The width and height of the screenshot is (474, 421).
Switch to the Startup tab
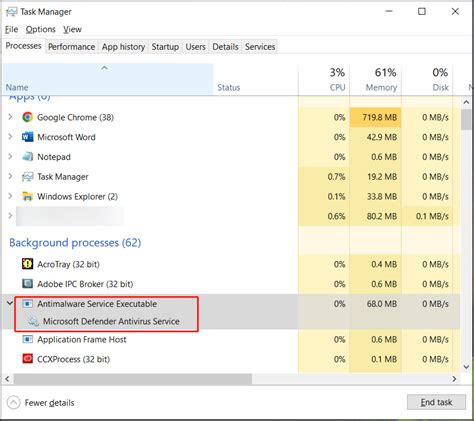(165, 47)
